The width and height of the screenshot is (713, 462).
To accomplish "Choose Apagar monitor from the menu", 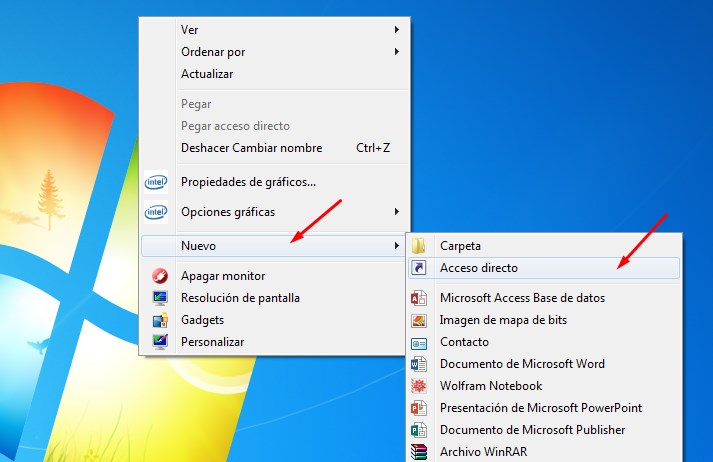I will (x=274, y=276).
